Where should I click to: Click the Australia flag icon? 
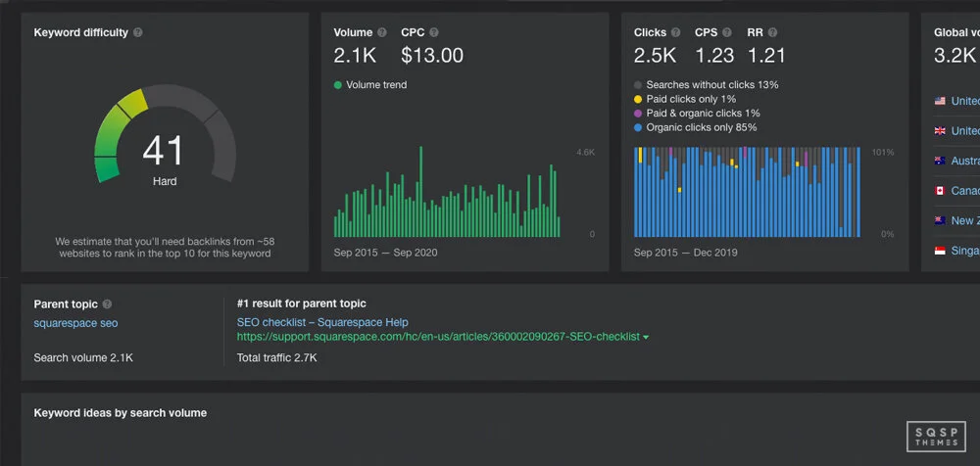[940, 161]
